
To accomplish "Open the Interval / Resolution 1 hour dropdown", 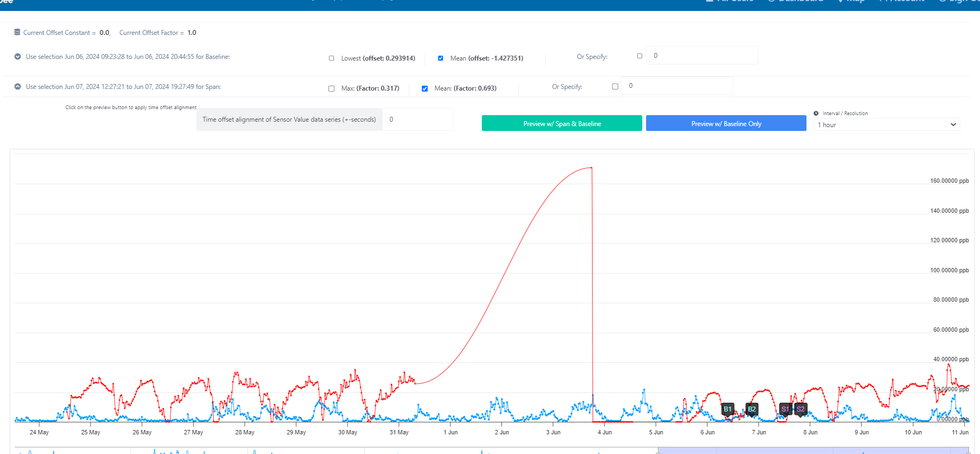I will 887,125.
